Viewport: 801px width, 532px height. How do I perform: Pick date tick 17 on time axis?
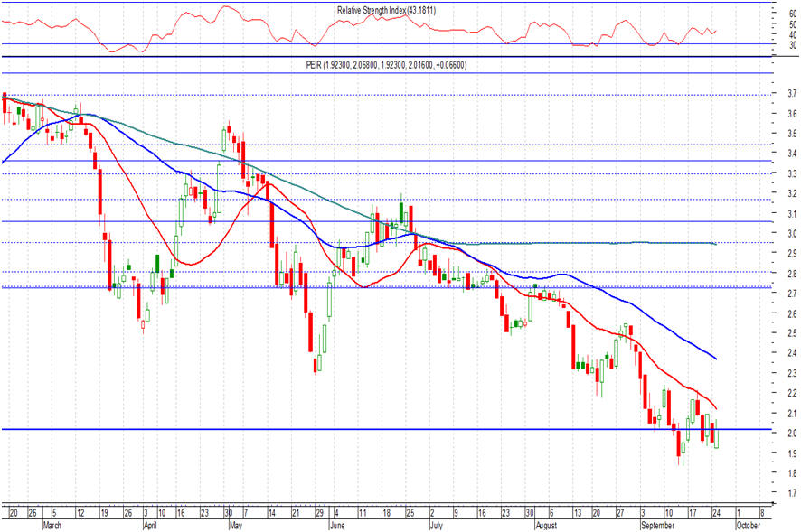pos(693,513)
